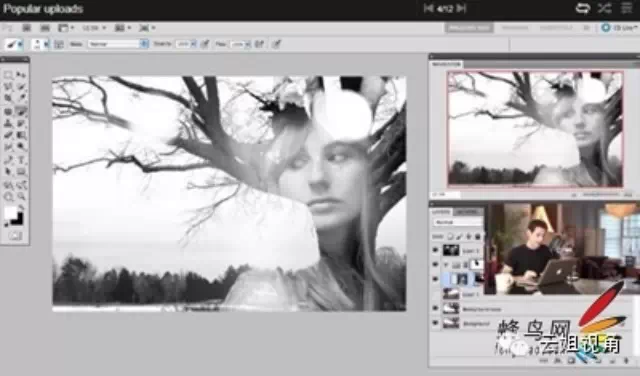
Task: Reset to default black and white colors
Action: point(7,224)
